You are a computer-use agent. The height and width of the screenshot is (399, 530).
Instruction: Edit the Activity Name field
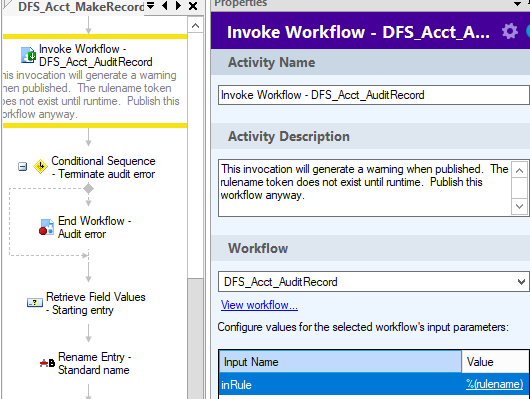coord(374,95)
